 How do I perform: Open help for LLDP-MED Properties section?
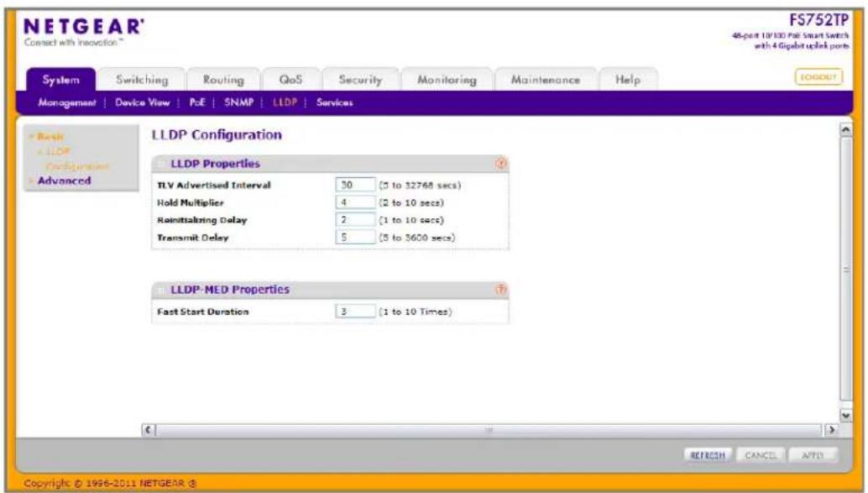point(500,289)
